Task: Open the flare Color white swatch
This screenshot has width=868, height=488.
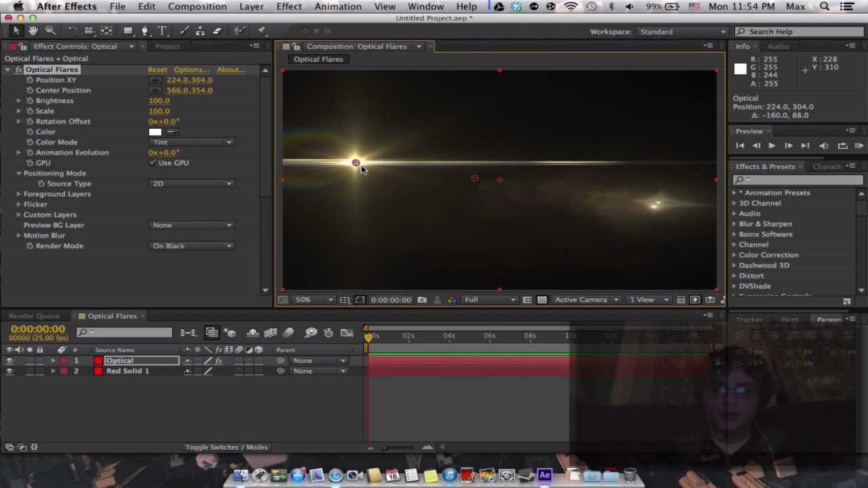Action: coord(155,132)
